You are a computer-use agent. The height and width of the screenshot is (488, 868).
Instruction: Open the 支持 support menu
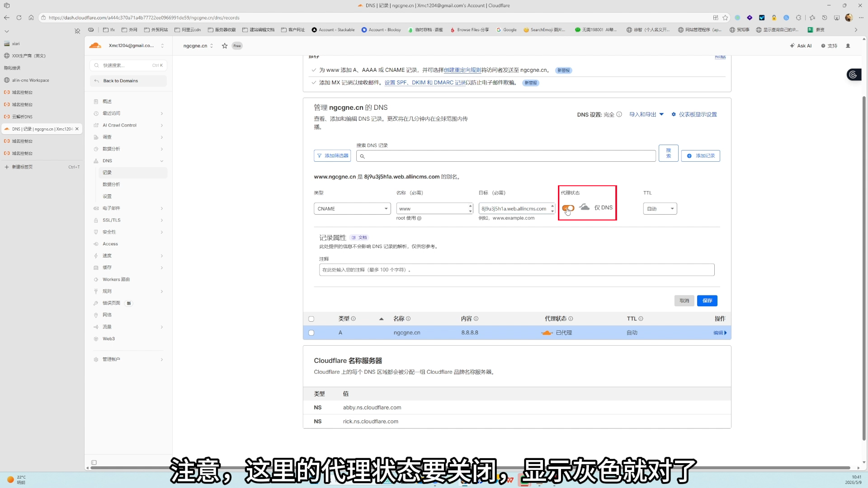pyautogui.click(x=829, y=46)
